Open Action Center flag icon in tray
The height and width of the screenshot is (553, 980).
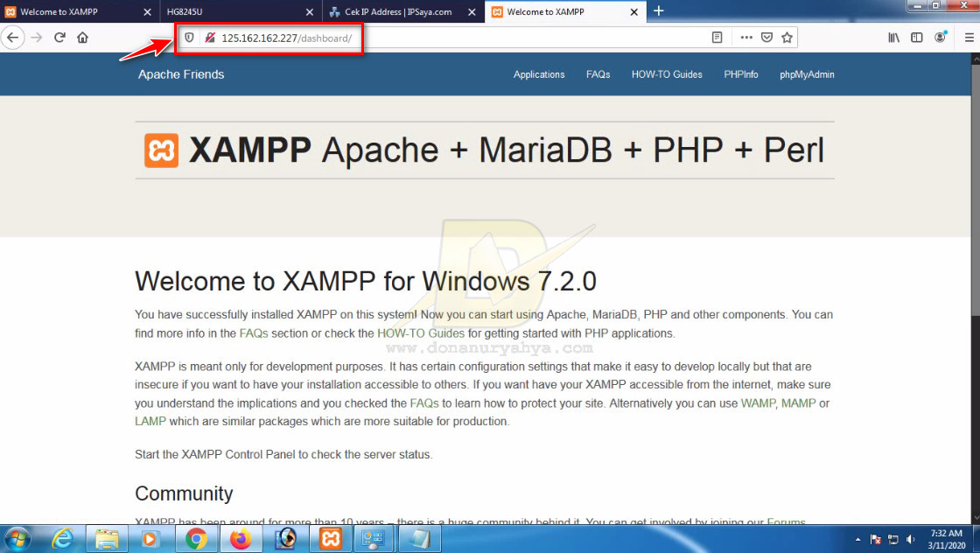click(x=876, y=539)
